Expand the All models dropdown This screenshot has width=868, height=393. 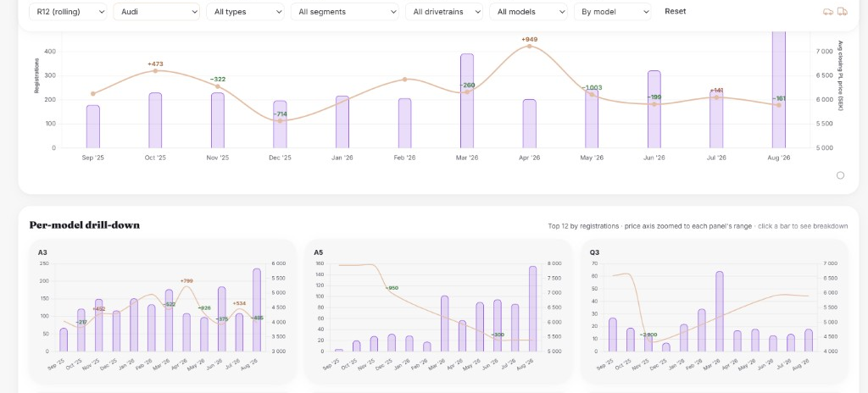(x=528, y=12)
